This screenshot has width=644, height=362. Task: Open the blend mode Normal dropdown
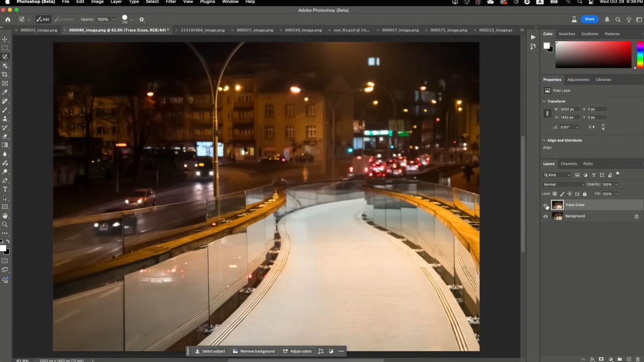563,184
